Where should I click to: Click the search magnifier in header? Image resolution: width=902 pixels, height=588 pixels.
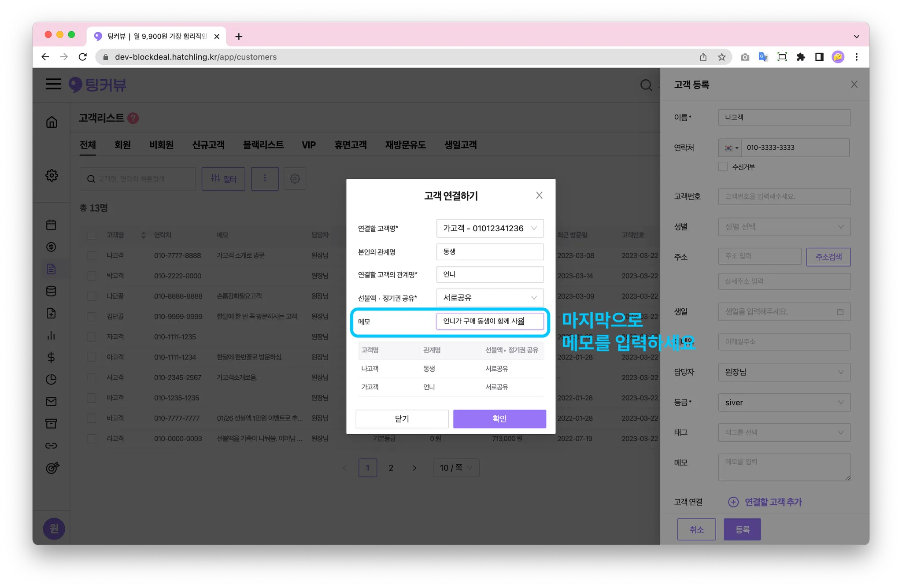(646, 85)
